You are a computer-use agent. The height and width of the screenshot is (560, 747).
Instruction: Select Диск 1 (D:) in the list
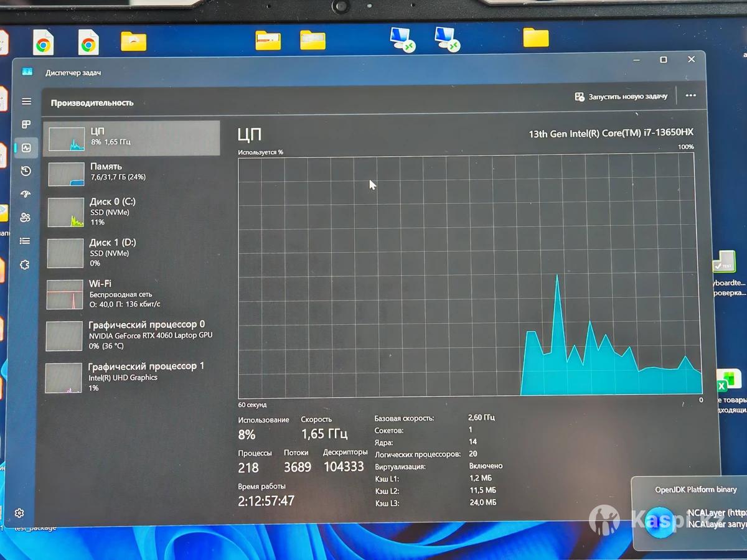(x=131, y=252)
